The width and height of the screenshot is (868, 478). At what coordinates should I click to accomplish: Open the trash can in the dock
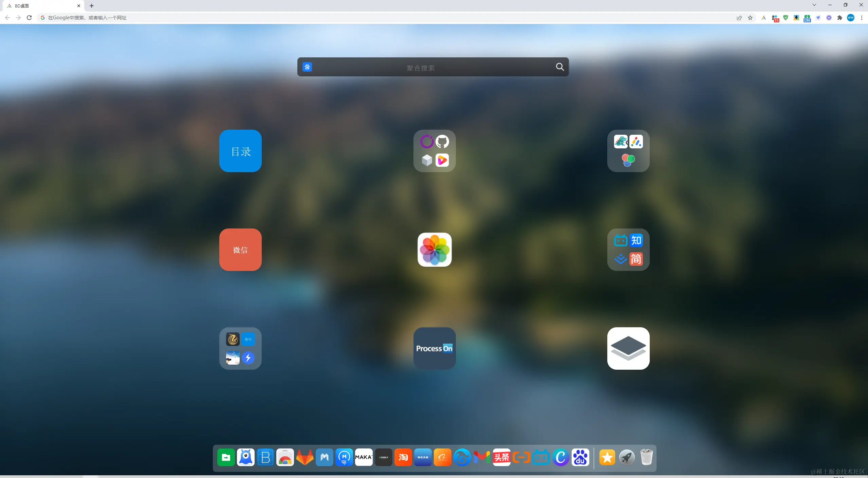pos(646,457)
